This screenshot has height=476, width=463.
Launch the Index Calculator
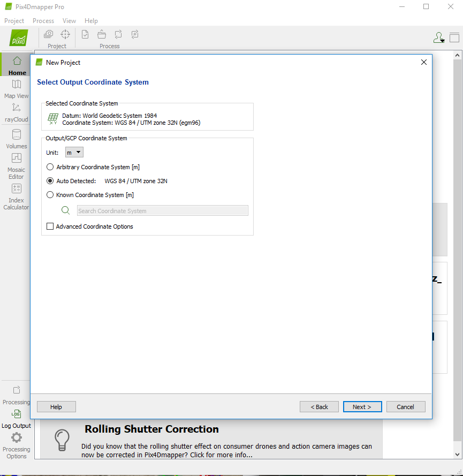pos(17,189)
